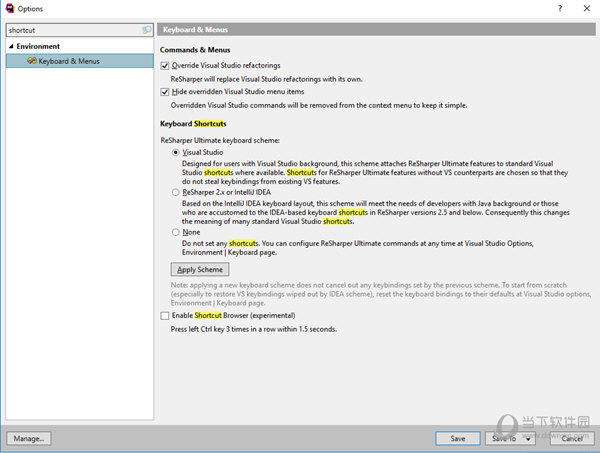
Task: Click the Save button
Action: 458,438
